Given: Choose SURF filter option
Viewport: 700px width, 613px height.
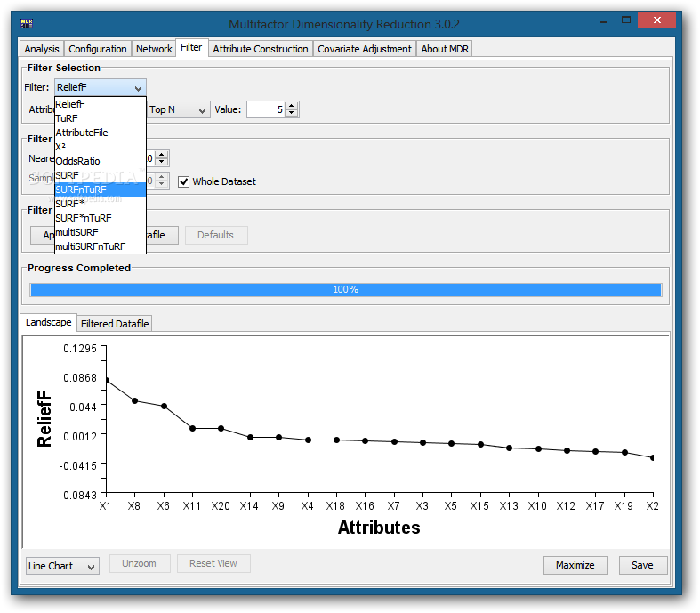Looking at the screenshot, I should (101, 175).
